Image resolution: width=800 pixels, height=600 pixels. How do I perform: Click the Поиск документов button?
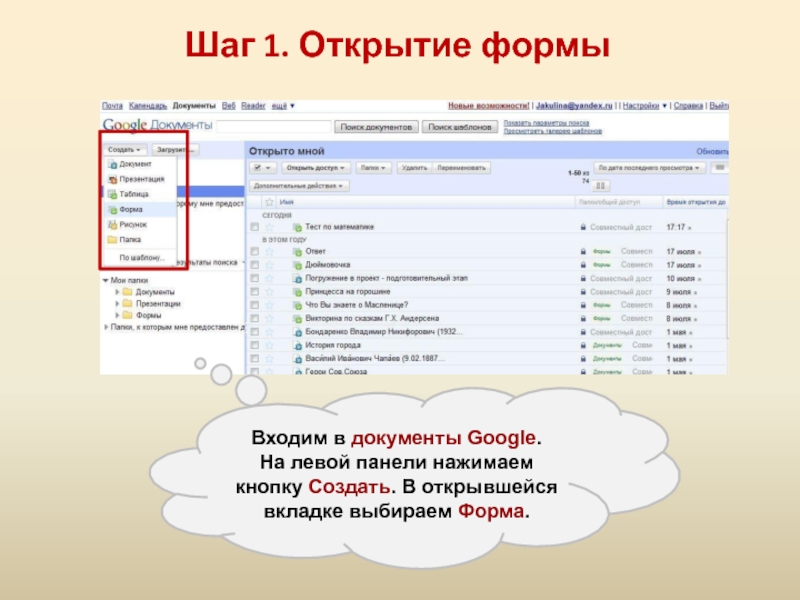tap(377, 127)
